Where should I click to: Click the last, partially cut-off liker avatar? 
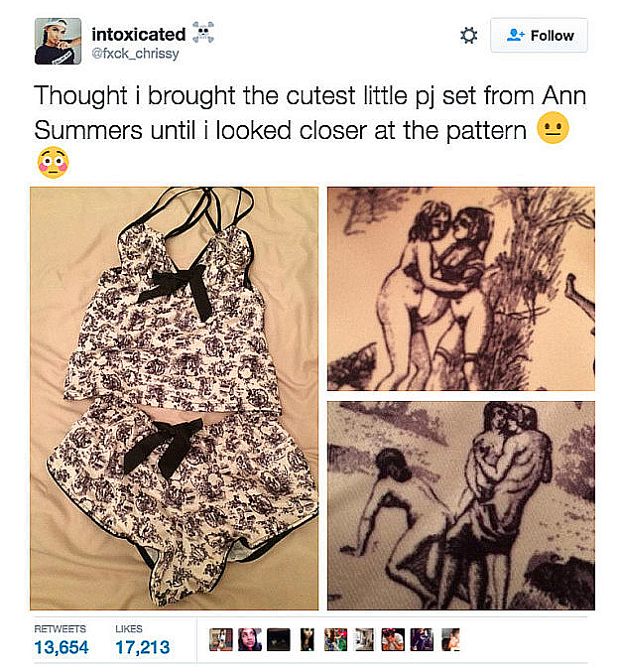[x=449, y=640]
